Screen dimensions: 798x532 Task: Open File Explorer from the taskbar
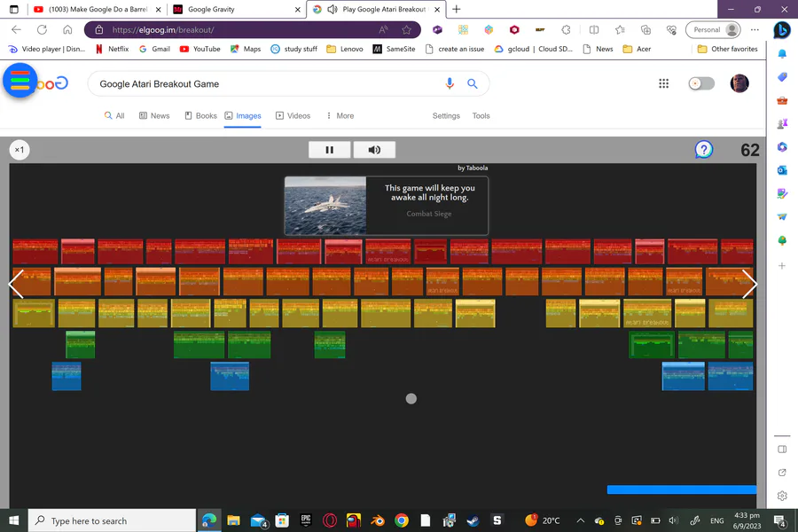[x=233, y=520]
